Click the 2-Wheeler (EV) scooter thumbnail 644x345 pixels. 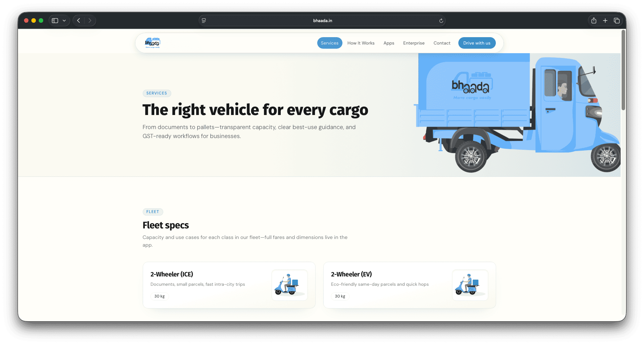[x=470, y=285]
